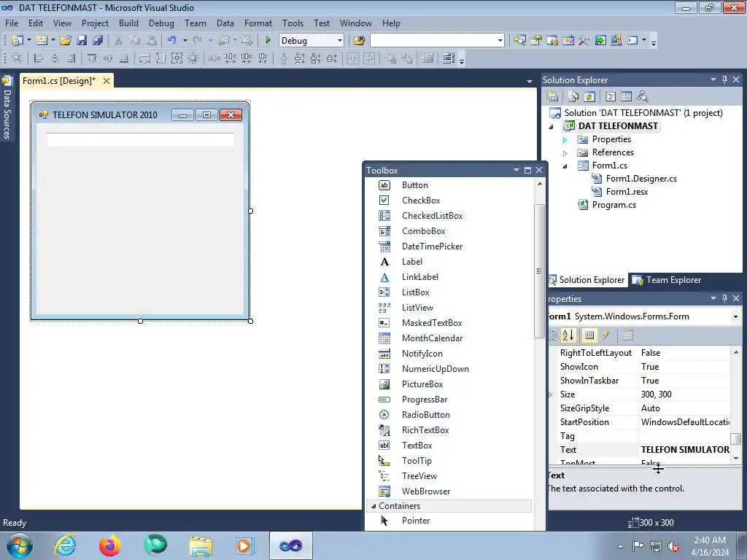Select TextBox in the Toolbox
Screen dimensions: 747x560
pyautogui.click(x=417, y=446)
